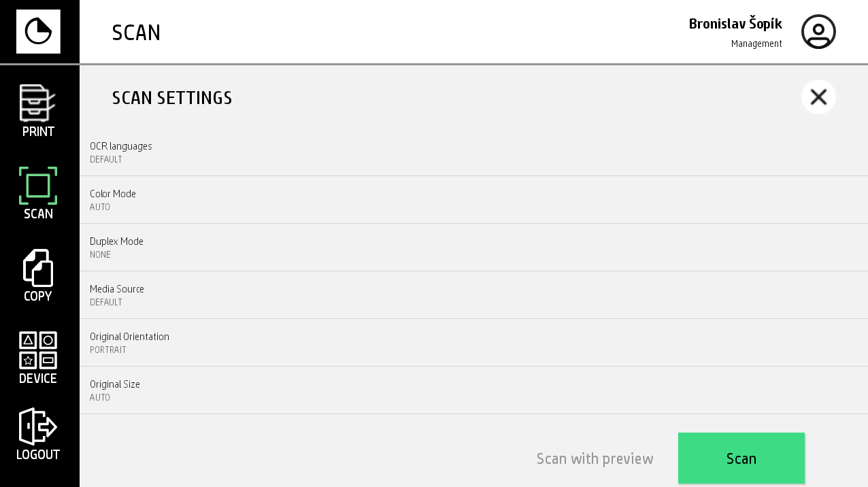Screen dimensions: 868x487
Task: Select the Media Source setting
Action: 473,295
